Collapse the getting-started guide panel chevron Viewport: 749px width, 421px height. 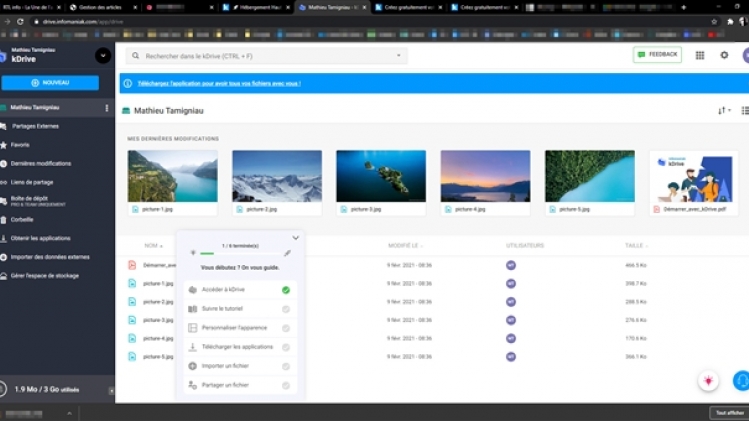tap(295, 238)
